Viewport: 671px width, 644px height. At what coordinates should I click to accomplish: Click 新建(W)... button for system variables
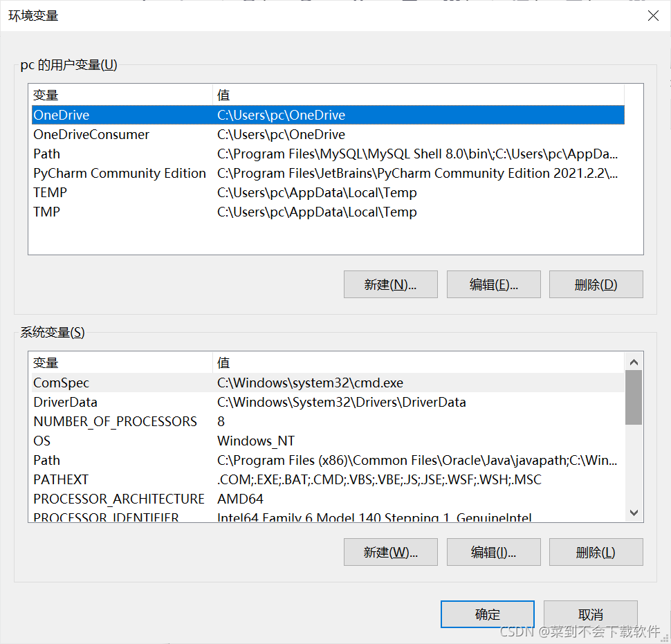[390, 552]
